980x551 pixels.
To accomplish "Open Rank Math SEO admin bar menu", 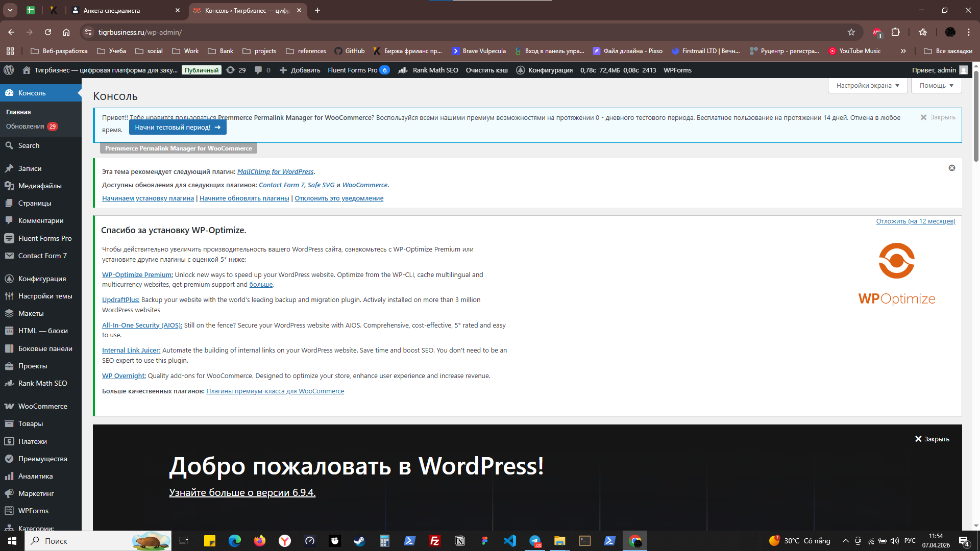I will click(428, 70).
